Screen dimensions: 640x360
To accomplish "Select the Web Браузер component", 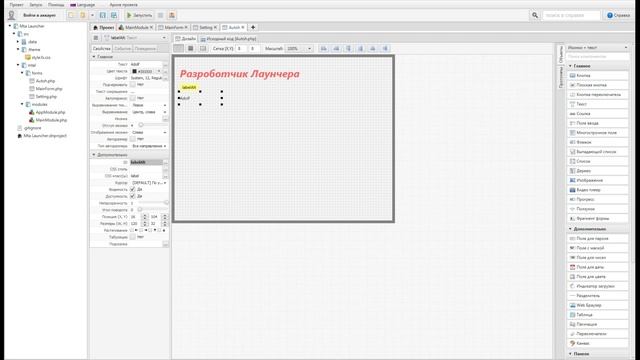I will [598, 305].
